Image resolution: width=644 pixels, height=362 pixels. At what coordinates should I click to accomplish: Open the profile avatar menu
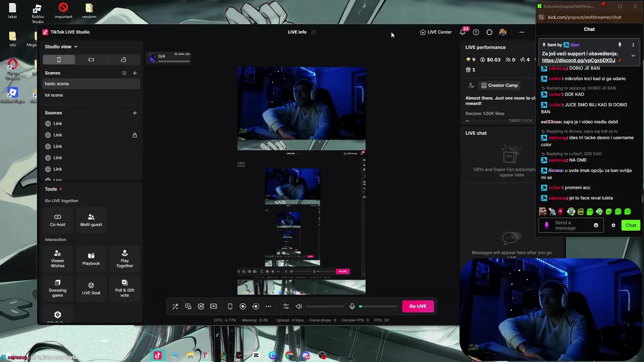point(503,32)
